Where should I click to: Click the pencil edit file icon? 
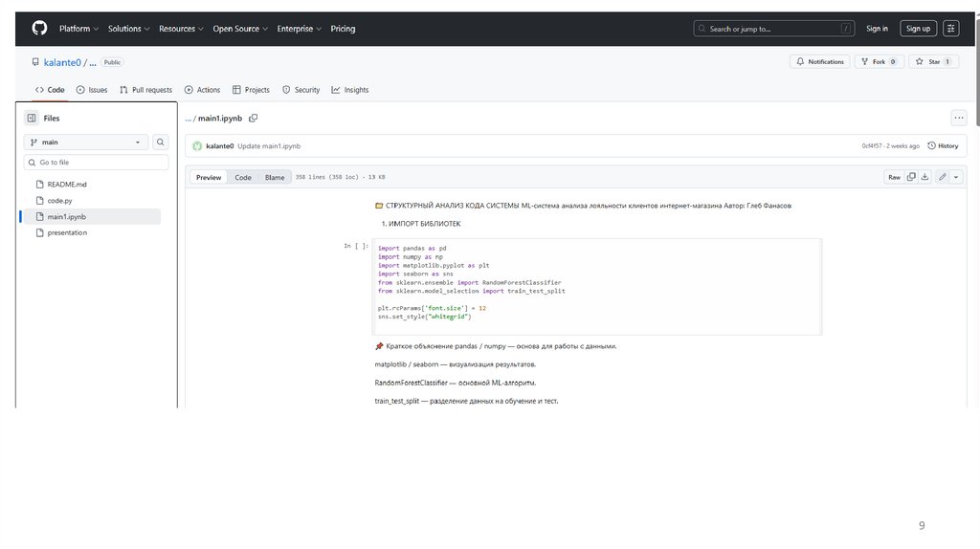[x=943, y=177]
